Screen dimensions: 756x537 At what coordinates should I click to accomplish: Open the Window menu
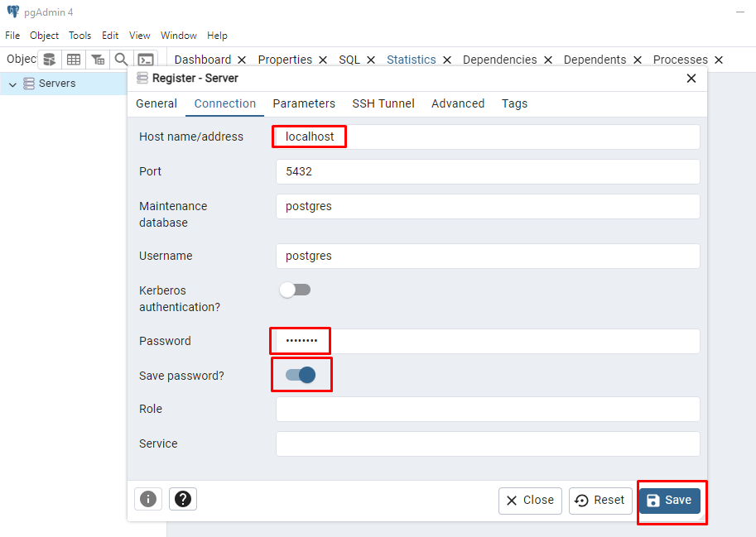(179, 36)
